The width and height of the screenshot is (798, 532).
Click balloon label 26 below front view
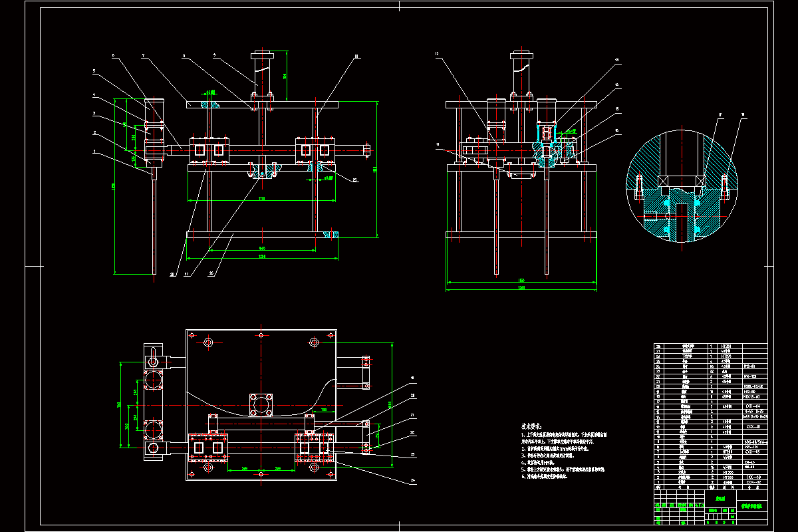pyautogui.click(x=211, y=272)
